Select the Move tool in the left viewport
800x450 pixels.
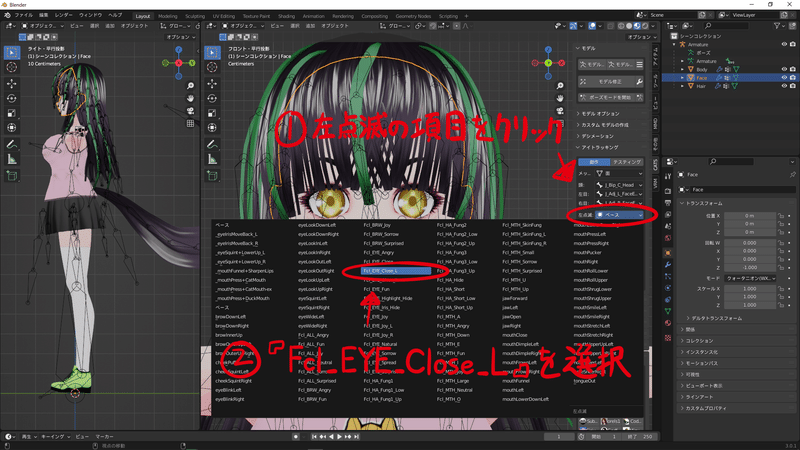pyautogui.click(x=12, y=83)
